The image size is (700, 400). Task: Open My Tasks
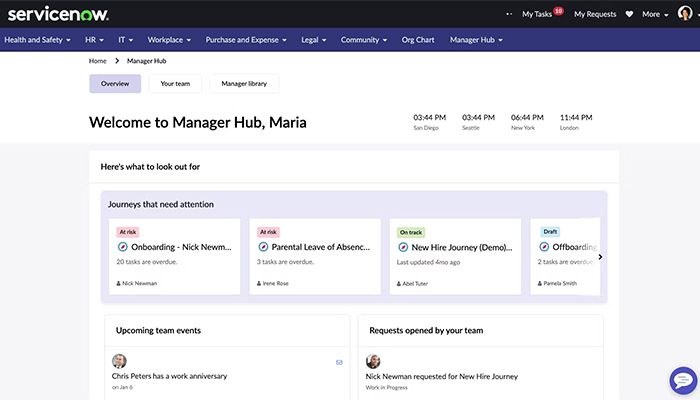coord(537,14)
